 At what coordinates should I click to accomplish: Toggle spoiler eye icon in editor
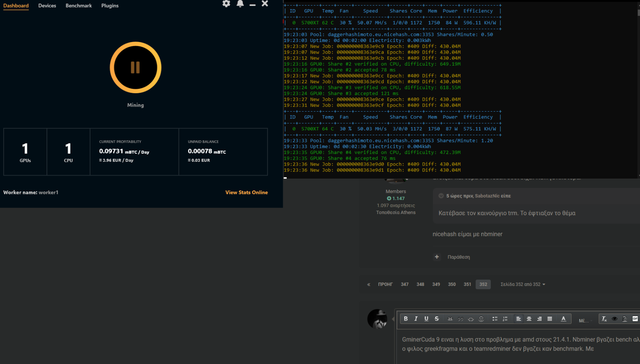tap(614, 319)
